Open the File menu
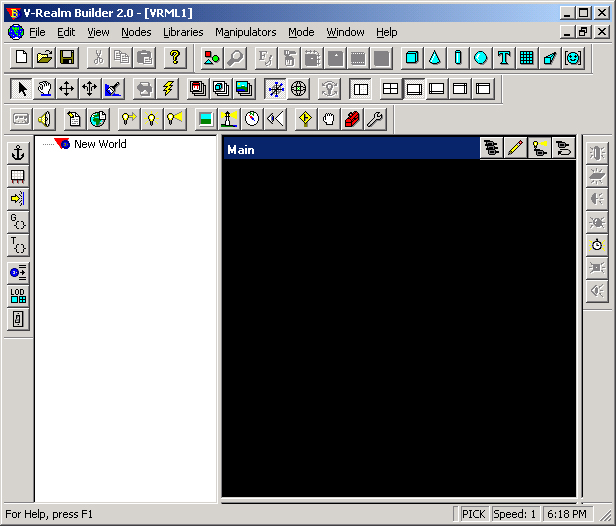 pos(37,32)
